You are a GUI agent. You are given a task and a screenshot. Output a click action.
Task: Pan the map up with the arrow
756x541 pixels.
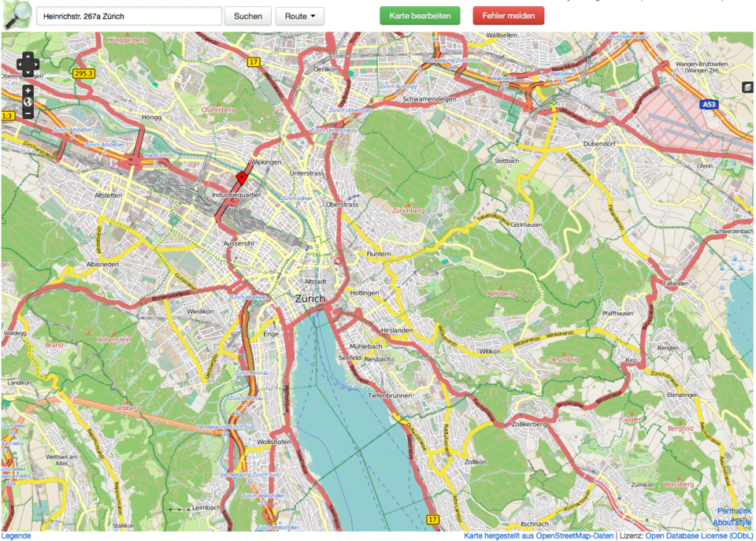click(28, 57)
